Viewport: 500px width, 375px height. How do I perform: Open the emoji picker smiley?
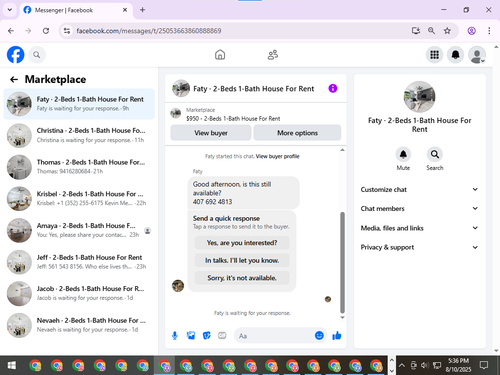pos(319,335)
